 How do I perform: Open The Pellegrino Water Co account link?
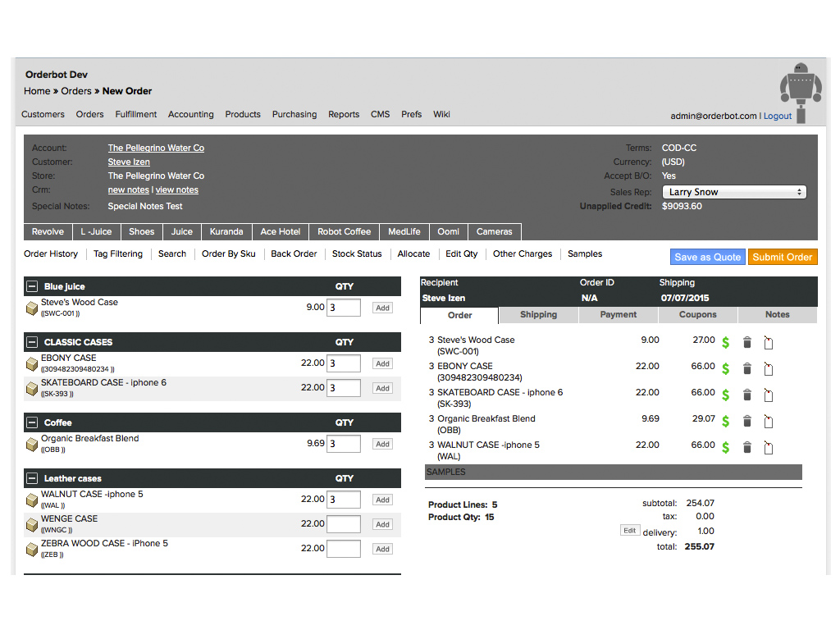click(156, 148)
